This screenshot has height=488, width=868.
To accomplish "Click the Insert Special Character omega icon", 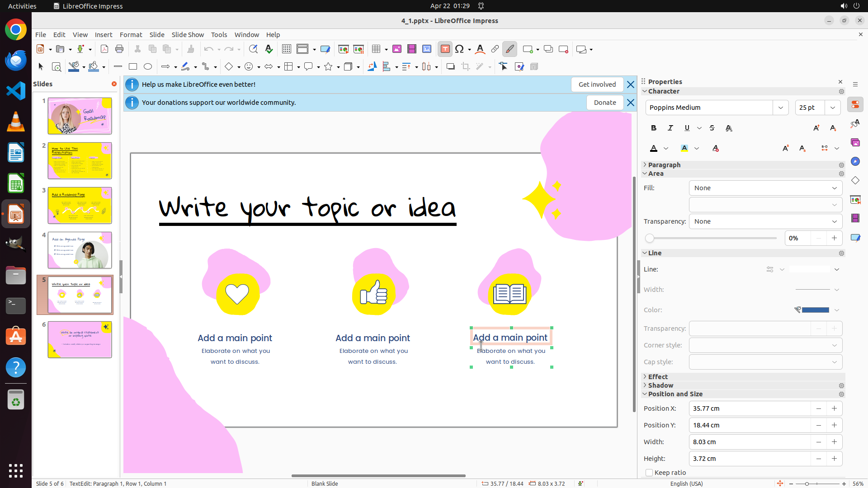I will pyautogui.click(x=459, y=49).
